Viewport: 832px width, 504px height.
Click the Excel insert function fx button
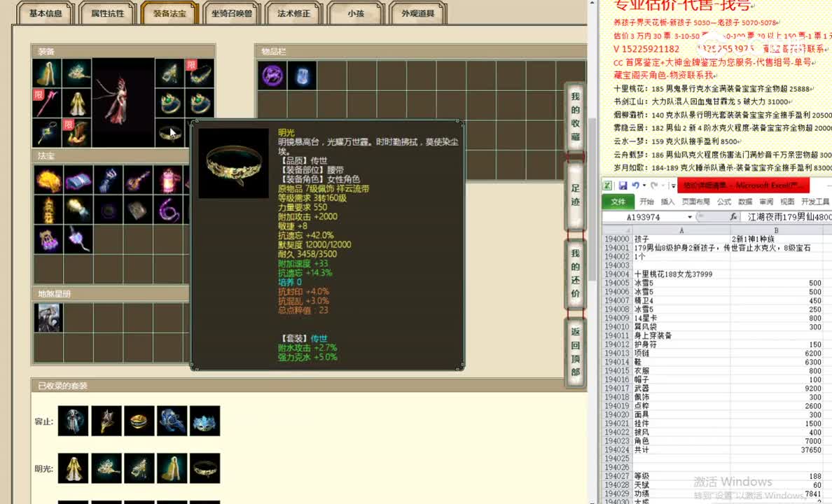[733, 217]
